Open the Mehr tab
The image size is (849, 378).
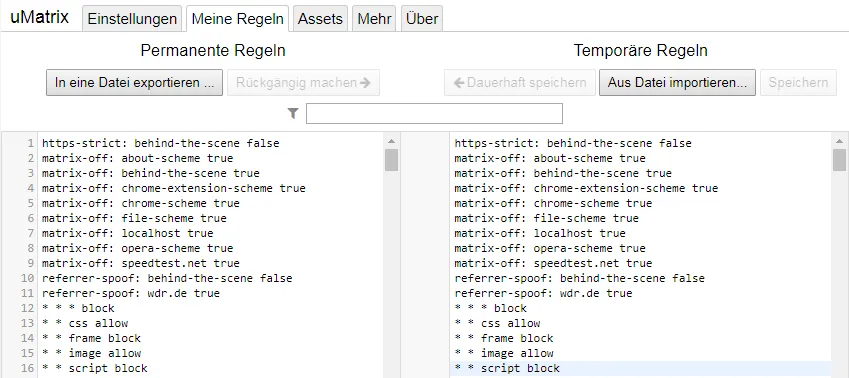click(x=374, y=19)
